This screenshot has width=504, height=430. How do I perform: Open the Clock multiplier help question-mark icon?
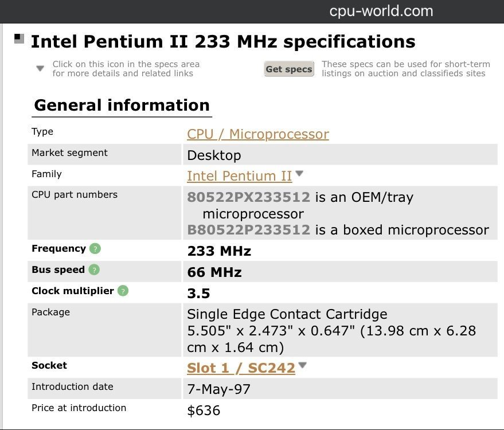pos(123,291)
